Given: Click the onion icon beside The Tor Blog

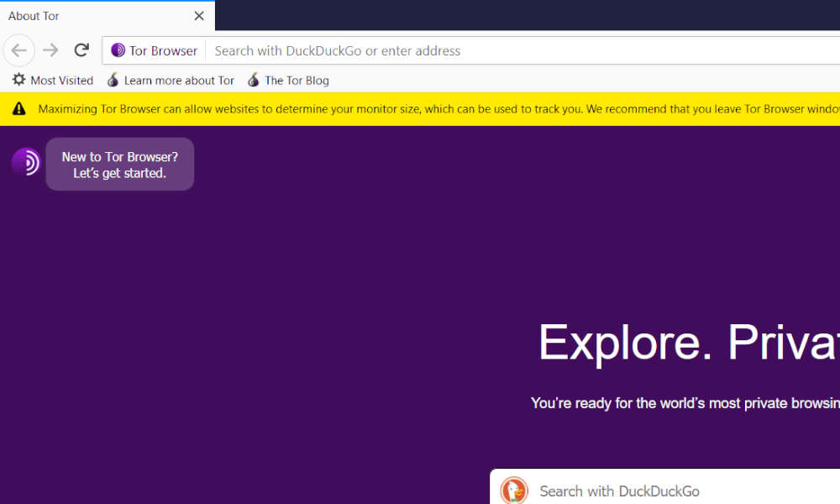Looking at the screenshot, I should pyautogui.click(x=254, y=80).
